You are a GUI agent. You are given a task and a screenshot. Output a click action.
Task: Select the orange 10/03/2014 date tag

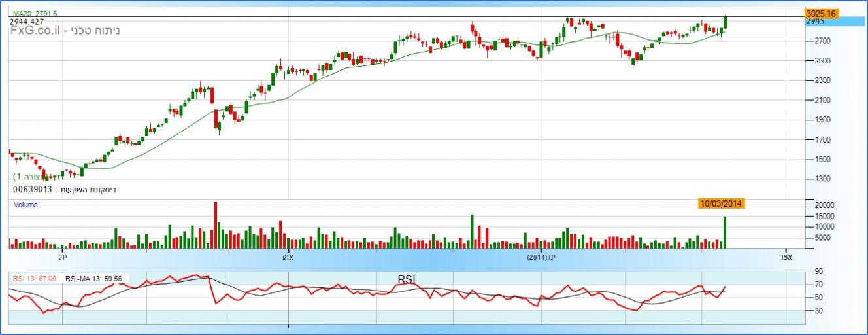coord(721,203)
